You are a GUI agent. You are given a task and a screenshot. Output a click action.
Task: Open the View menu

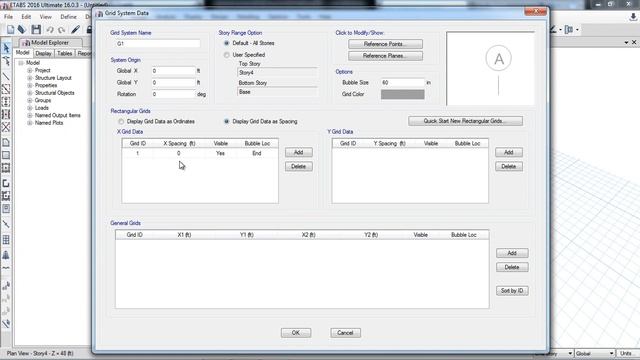[x=45, y=17]
